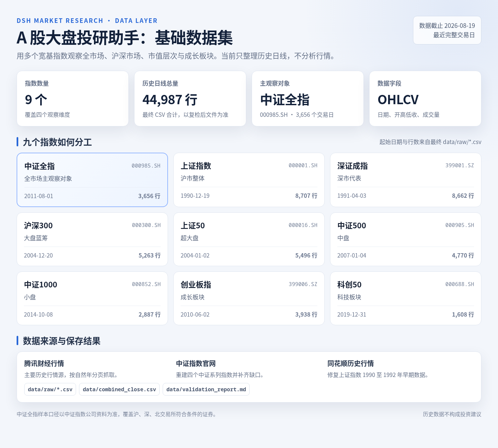Click the 8,662 行 row count
Image resolution: width=498 pixels, height=448 pixels.
[x=463, y=196]
